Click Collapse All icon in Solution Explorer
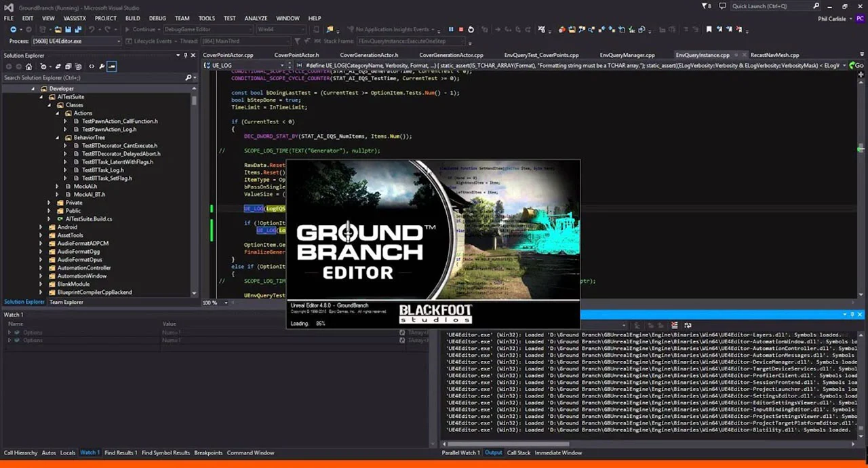The width and height of the screenshot is (868, 468). point(68,66)
